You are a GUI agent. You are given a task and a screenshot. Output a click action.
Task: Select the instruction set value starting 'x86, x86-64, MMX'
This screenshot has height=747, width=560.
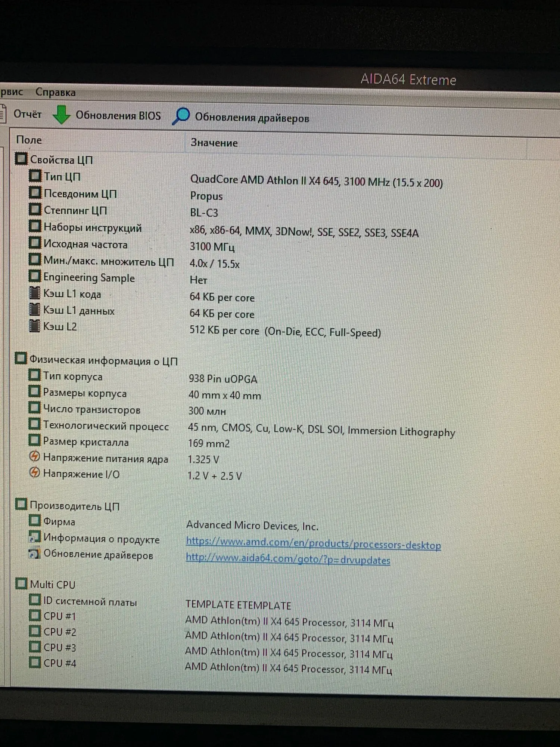click(x=304, y=232)
